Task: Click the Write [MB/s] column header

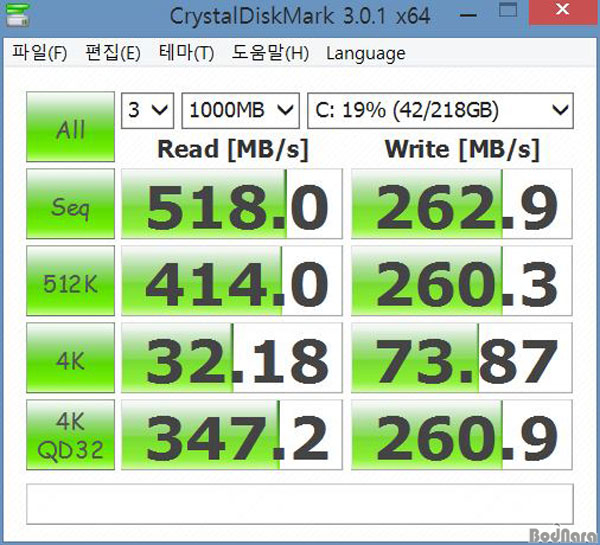Action: click(462, 150)
